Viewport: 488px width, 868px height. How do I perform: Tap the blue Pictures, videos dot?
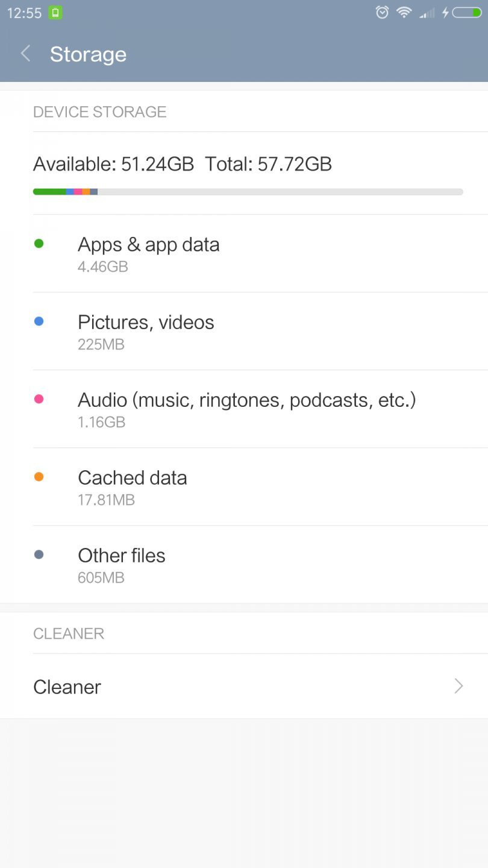pos(39,321)
